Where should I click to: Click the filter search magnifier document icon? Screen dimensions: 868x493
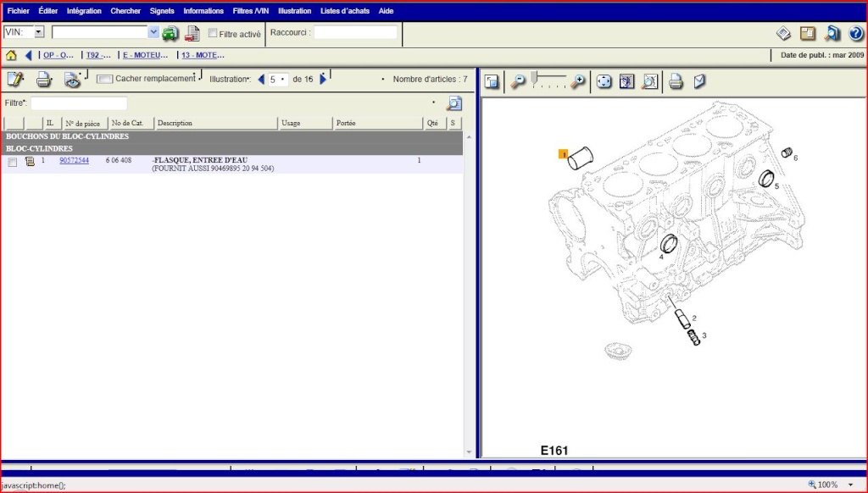[x=454, y=103]
